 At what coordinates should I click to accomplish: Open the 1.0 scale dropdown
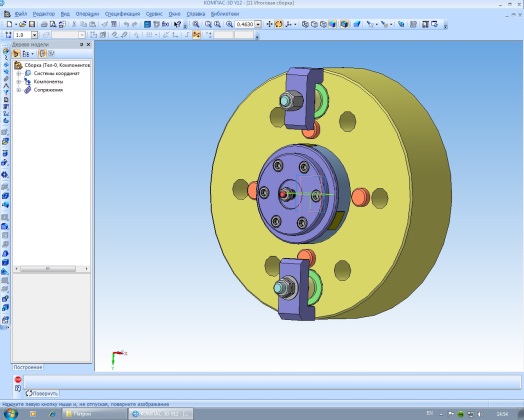(x=34, y=35)
